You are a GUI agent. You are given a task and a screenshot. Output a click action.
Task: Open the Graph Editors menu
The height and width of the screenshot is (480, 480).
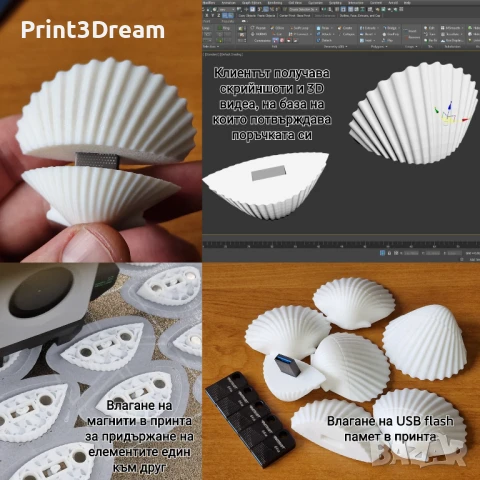252,2
